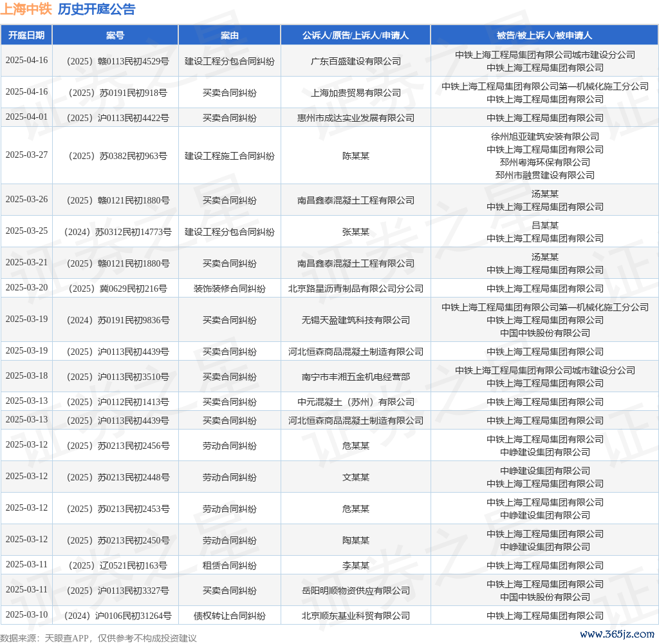
Task: Click the date "2025-03-20"
Action: [x=26, y=288]
